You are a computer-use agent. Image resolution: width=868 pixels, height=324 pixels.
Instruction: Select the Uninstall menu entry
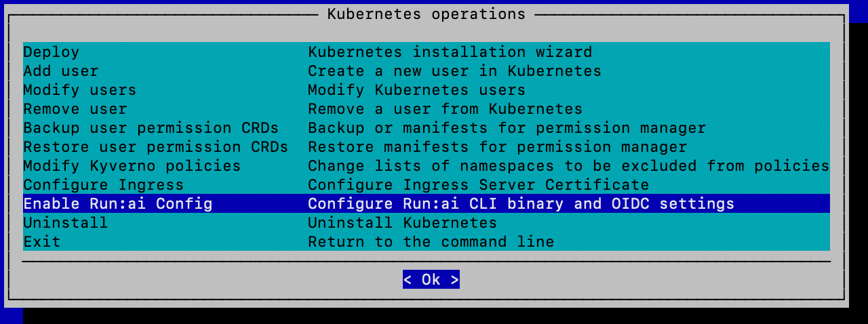66,223
